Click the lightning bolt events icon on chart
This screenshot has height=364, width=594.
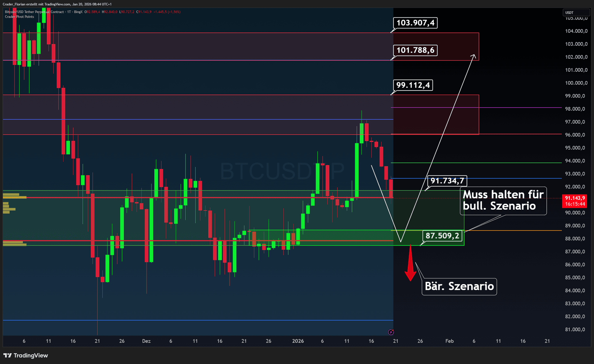(x=391, y=332)
